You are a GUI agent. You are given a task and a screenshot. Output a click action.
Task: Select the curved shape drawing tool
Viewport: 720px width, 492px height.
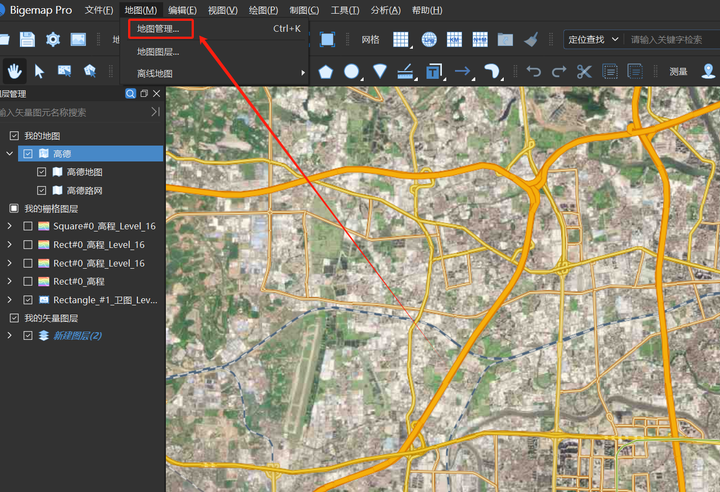click(x=491, y=71)
